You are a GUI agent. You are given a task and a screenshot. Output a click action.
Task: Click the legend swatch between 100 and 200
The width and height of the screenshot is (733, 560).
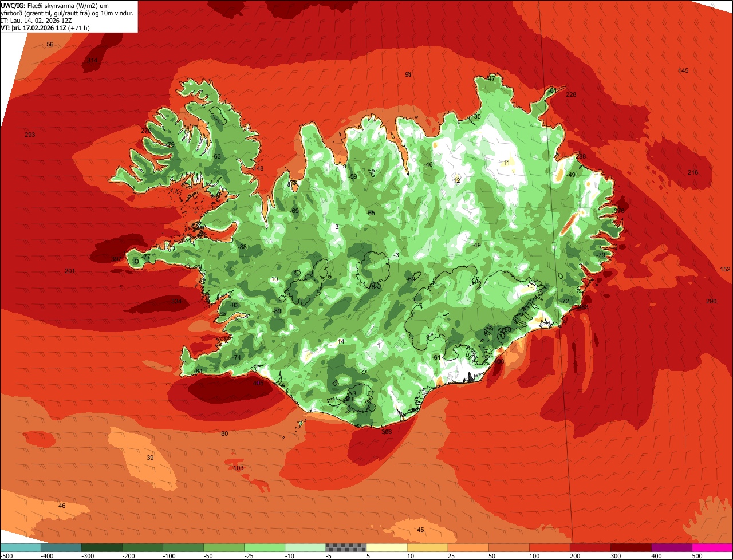[x=549, y=547]
